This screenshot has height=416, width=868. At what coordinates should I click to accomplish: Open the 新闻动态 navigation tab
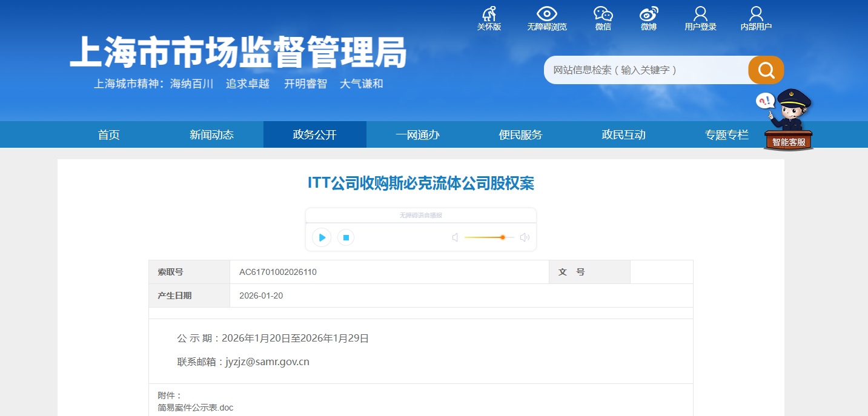[x=212, y=134]
